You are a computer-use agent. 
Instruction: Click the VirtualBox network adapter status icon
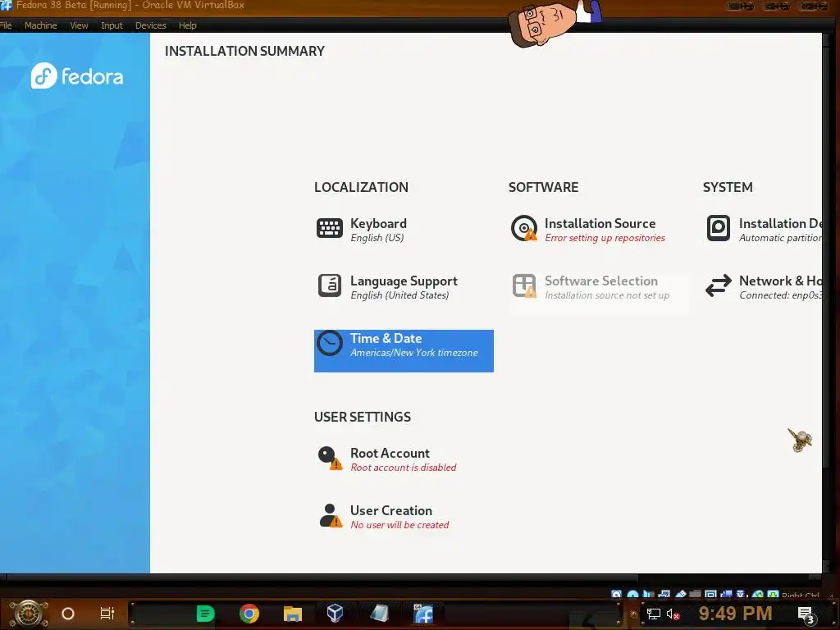(x=664, y=594)
